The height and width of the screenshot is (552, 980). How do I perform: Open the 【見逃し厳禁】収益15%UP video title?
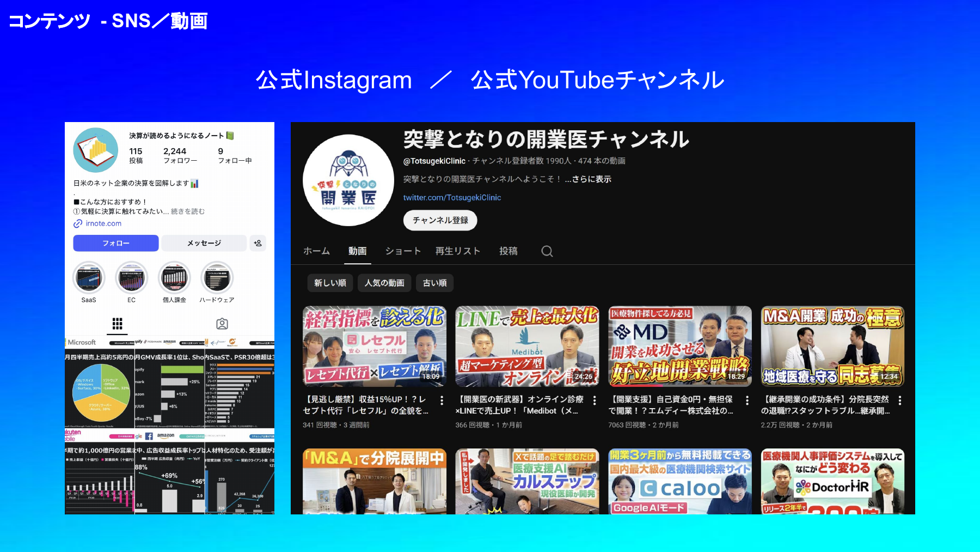click(x=366, y=405)
